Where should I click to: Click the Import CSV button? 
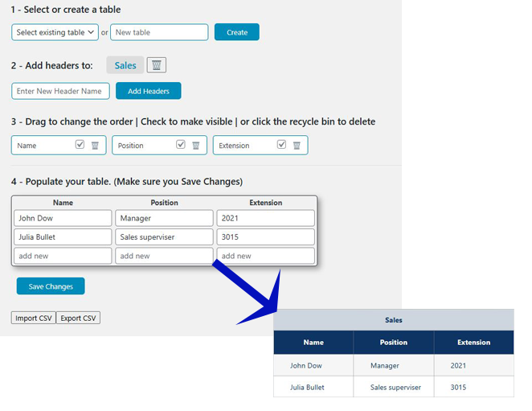pos(33,318)
